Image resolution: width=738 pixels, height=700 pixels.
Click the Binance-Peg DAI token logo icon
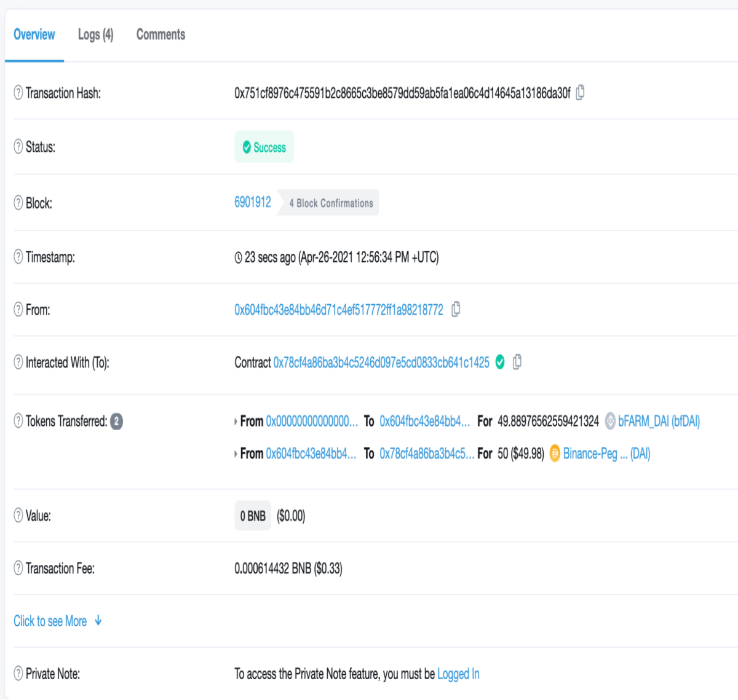(x=555, y=454)
